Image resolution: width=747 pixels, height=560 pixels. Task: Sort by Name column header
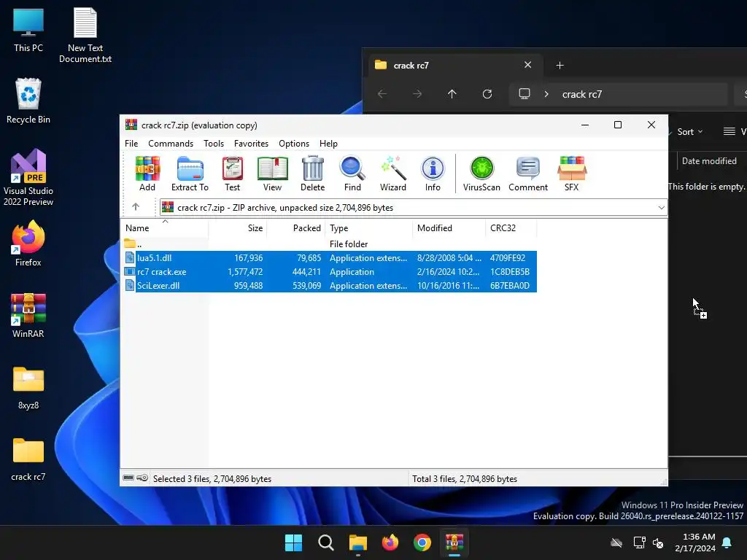point(166,228)
